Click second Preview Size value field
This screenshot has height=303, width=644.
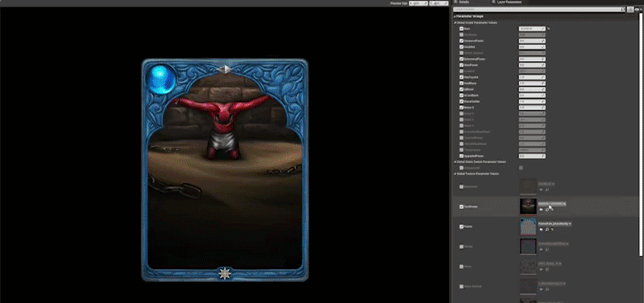point(439,3)
